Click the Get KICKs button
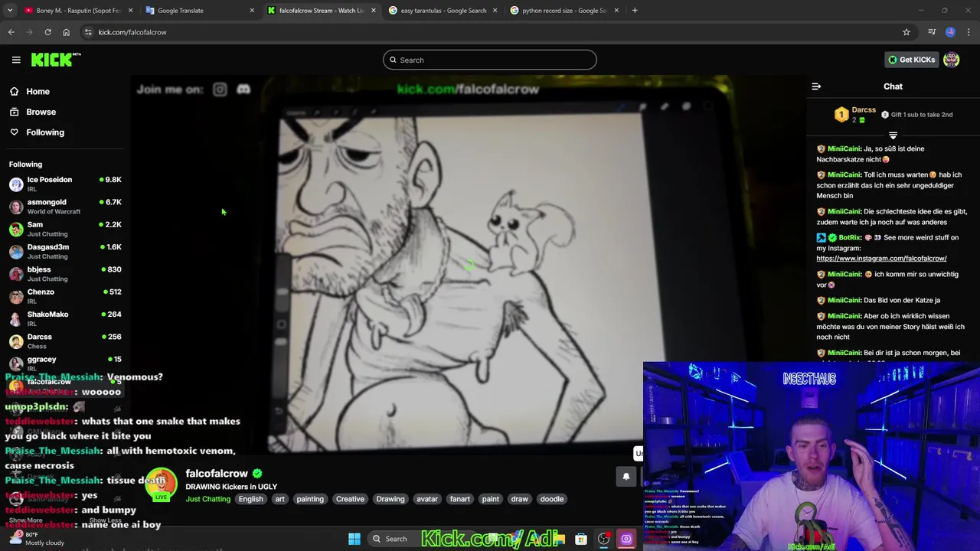Screen dimensions: 980x551 (x=911, y=60)
